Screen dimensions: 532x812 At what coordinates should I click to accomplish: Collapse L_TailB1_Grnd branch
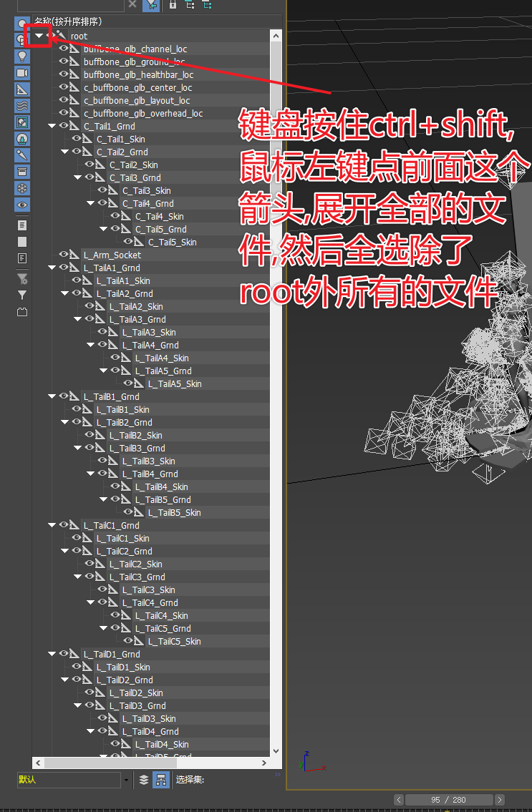pos(52,396)
